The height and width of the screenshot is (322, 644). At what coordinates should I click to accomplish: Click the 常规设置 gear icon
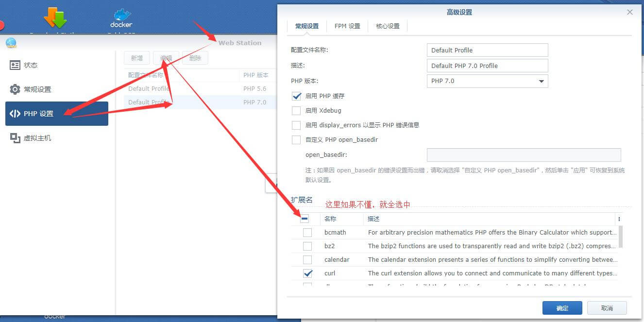click(x=15, y=89)
